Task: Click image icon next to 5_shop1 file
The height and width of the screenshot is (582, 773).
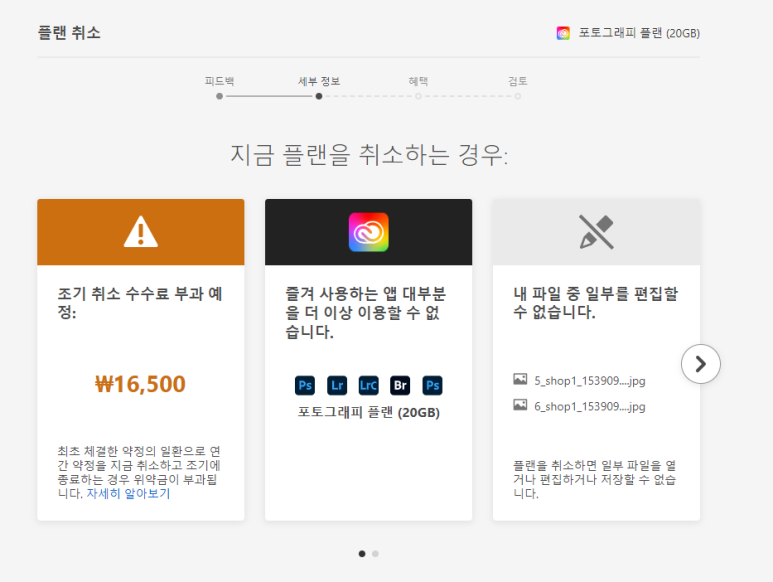Action: click(x=520, y=379)
